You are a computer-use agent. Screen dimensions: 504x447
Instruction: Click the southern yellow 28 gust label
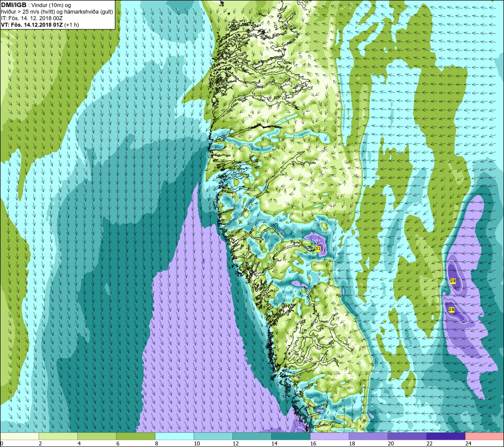tap(451, 309)
